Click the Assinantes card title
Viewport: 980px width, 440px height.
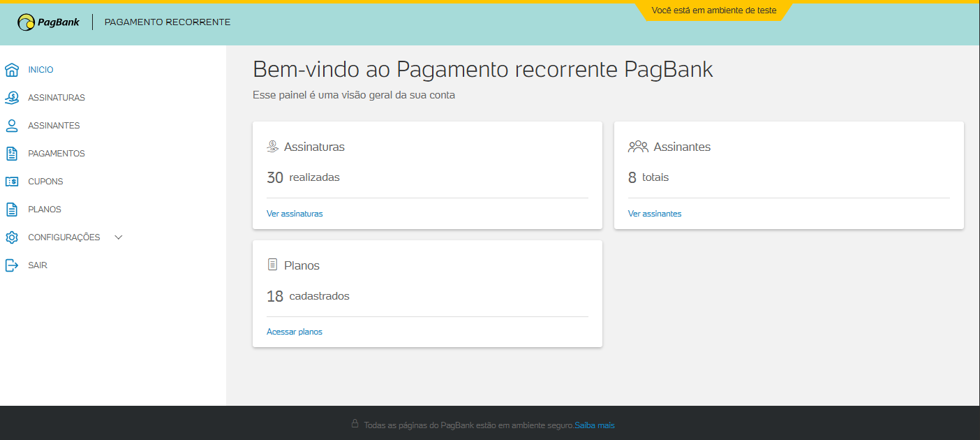682,147
